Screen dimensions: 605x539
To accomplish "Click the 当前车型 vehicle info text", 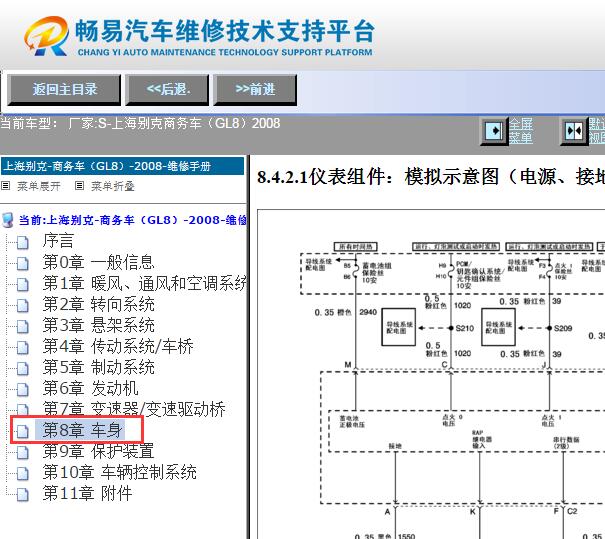I will click(140, 123).
